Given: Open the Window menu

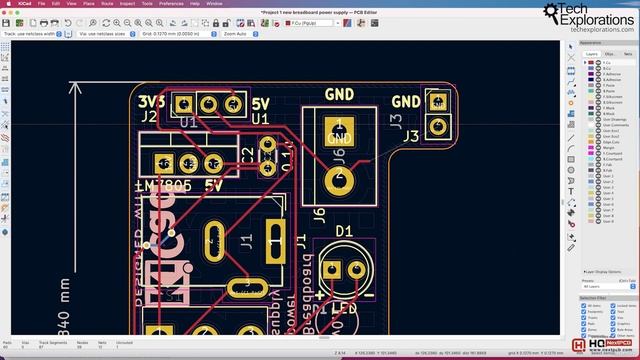Looking at the screenshot, I should tap(214, 4).
